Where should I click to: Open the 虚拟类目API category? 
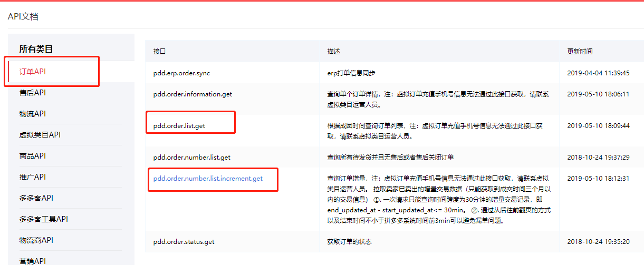click(x=40, y=135)
